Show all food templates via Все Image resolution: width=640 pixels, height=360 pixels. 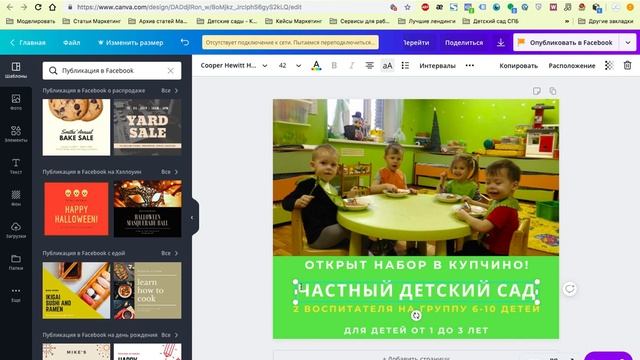pyautogui.click(x=169, y=253)
